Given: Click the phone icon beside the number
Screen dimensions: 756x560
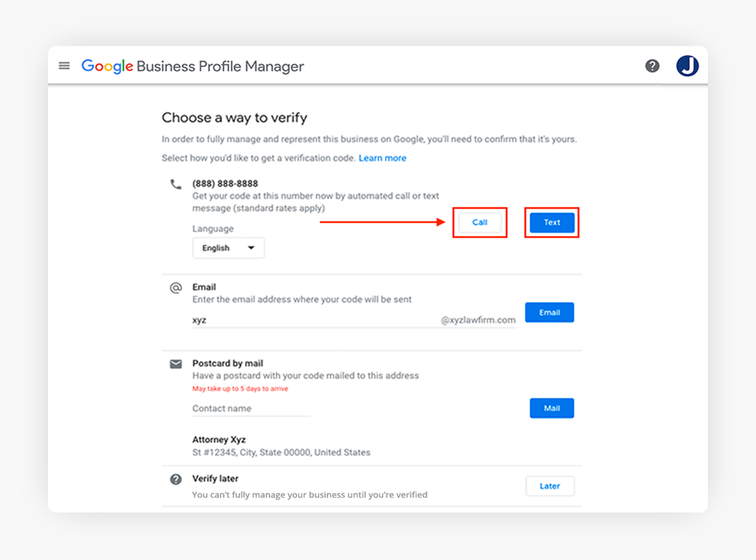Looking at the screenshot, I should (x=176, y=184).
